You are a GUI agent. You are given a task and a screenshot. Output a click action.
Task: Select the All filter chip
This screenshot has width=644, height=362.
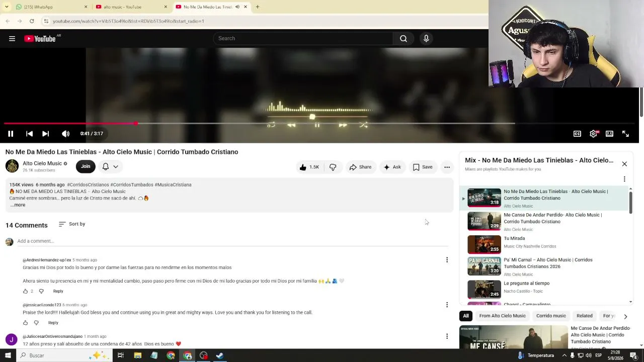click(x=466, y=316)
